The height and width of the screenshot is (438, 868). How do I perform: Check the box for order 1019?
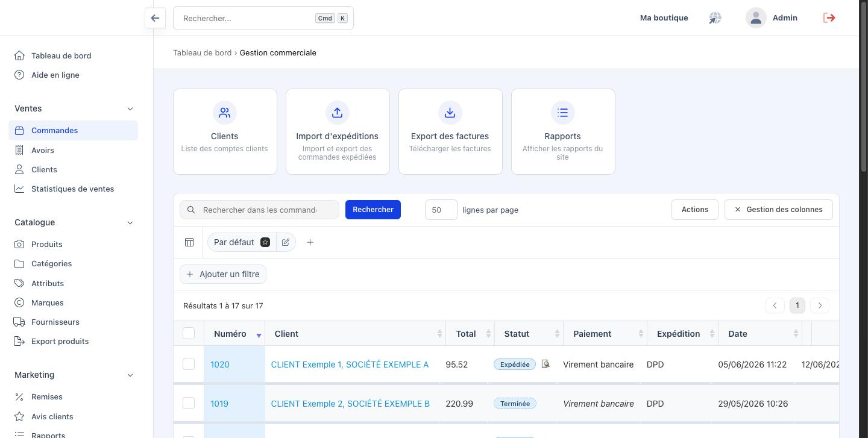(x=189, y=403)
